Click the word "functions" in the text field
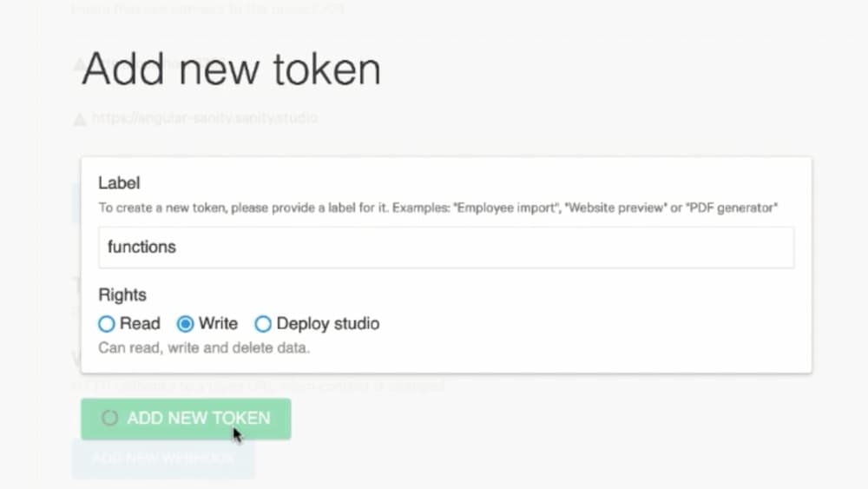Screen dimensions: 868x489 point(141,248)
